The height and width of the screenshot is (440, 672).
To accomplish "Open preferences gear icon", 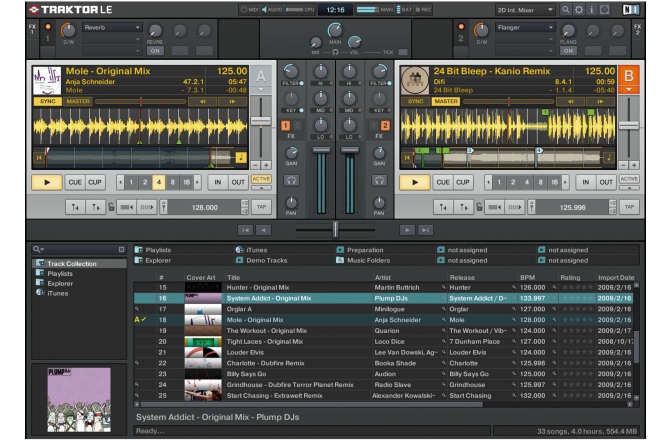I will tap(579, 9).
